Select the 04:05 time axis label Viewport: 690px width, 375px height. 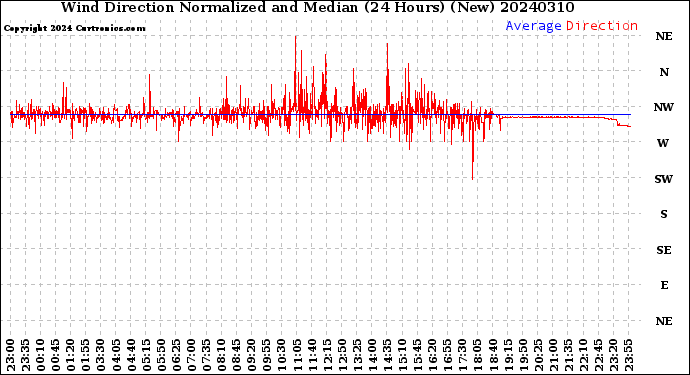pos(116,356)
